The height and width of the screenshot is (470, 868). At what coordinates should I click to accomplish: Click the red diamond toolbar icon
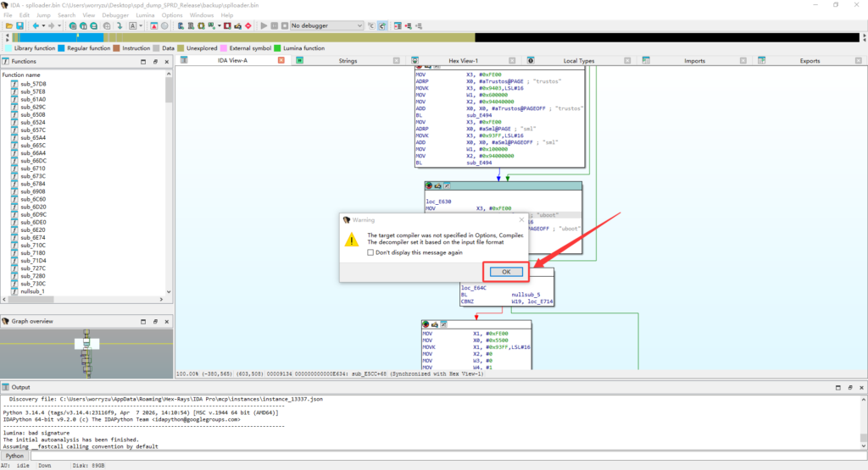click(248, 26)
